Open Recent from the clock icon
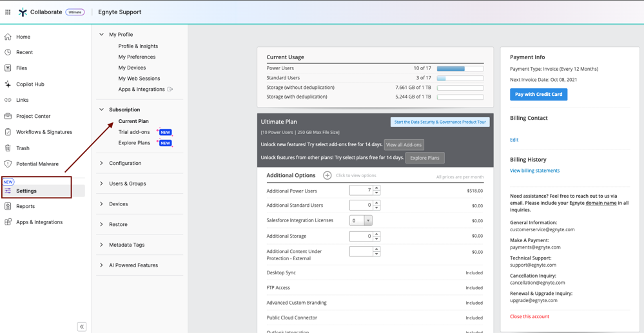This screenshot has width=644, height=333. pos(8,52)
